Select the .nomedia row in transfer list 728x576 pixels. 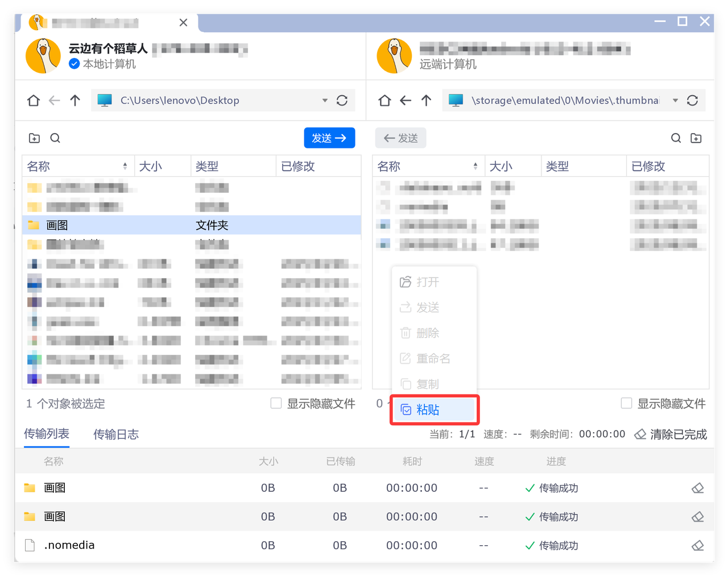pos(365,545)
